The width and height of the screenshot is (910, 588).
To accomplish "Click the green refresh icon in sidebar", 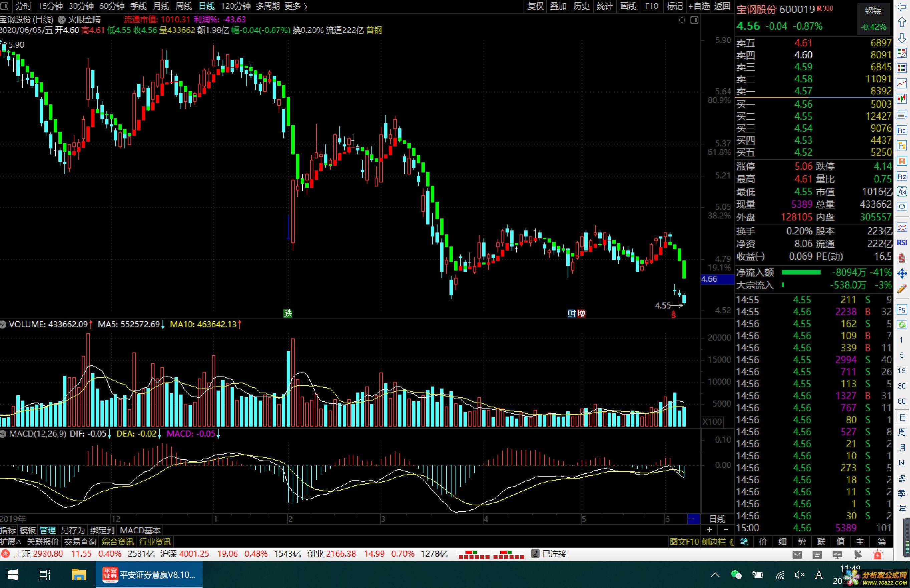I will [902, 325].
